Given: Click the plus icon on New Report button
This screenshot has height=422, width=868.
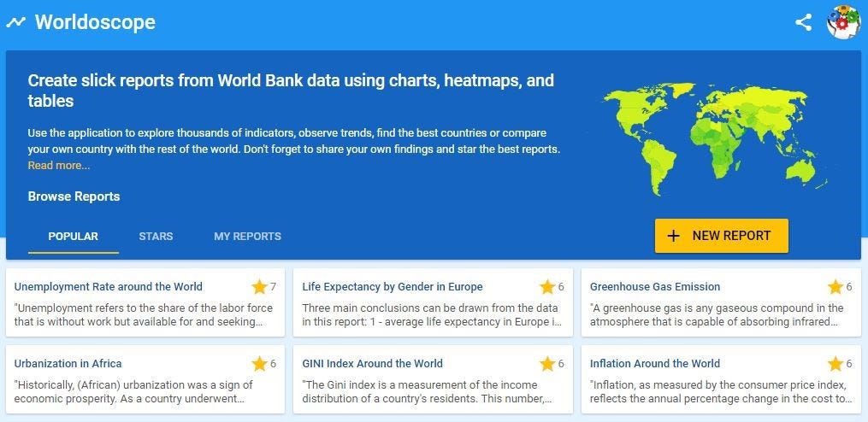Looking at the screenshot, I should (673, 236).
